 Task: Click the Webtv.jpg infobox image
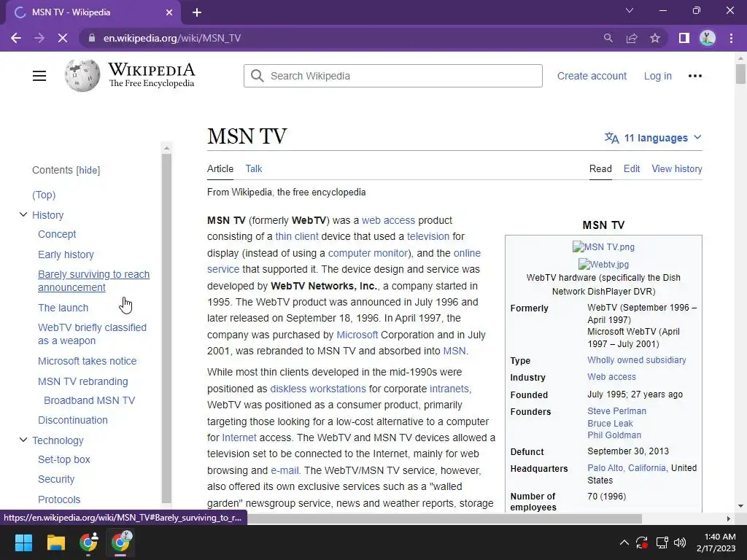603,264
